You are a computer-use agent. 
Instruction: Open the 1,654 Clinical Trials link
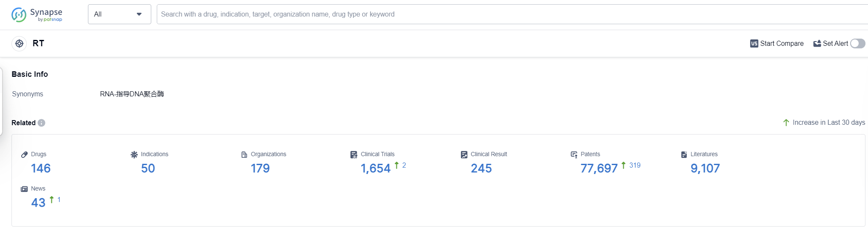375,168
